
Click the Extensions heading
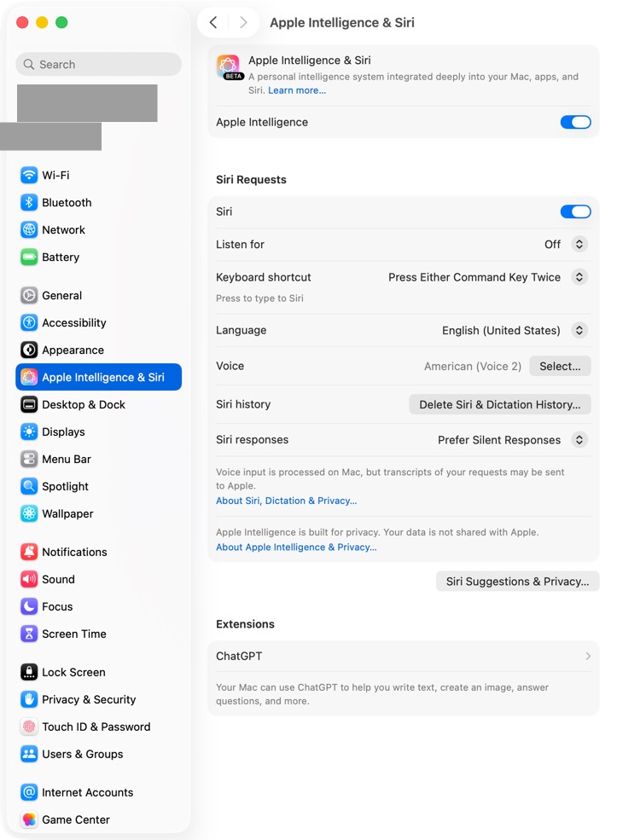pos(245,624)
